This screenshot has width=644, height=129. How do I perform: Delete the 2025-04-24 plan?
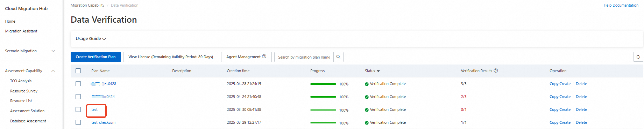(x=581, y=97)
